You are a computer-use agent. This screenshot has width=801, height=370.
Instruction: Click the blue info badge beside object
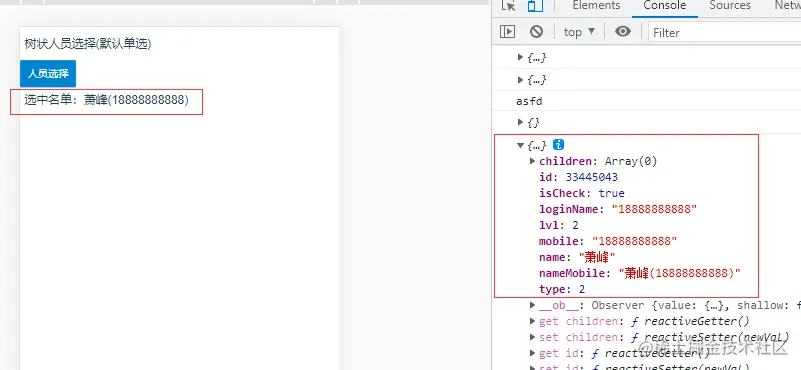[558, 145]
